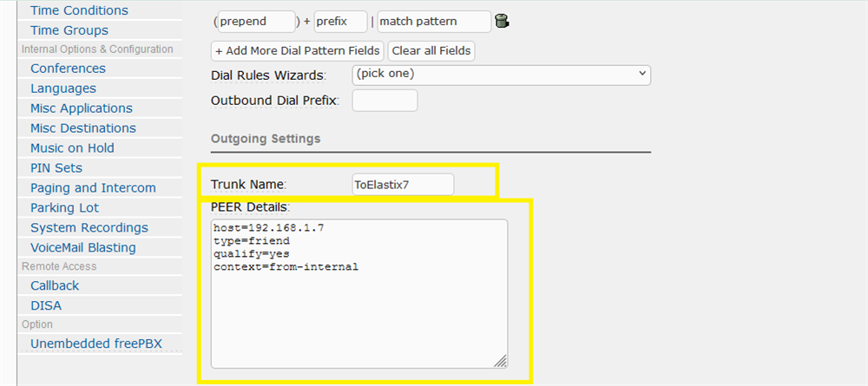The height and width of the screenshot is (386, 868).
Task: Open System Recordings page
Action: coord(89,228)
